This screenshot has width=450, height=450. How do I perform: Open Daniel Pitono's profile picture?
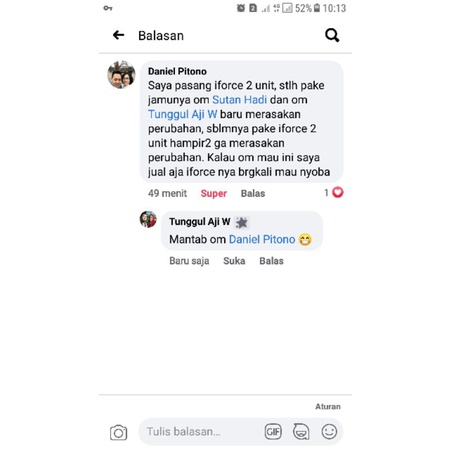pyautogui.click(x=121, y=75)
